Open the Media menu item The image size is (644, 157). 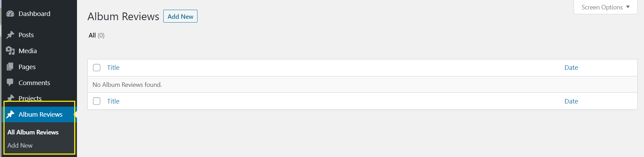click(28, 51)
